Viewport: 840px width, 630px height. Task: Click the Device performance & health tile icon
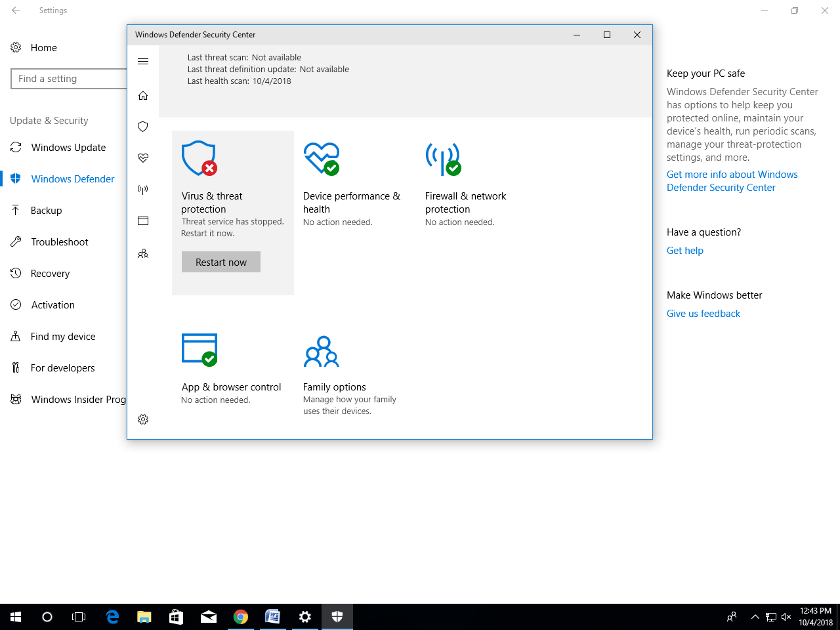coord(322,158)
